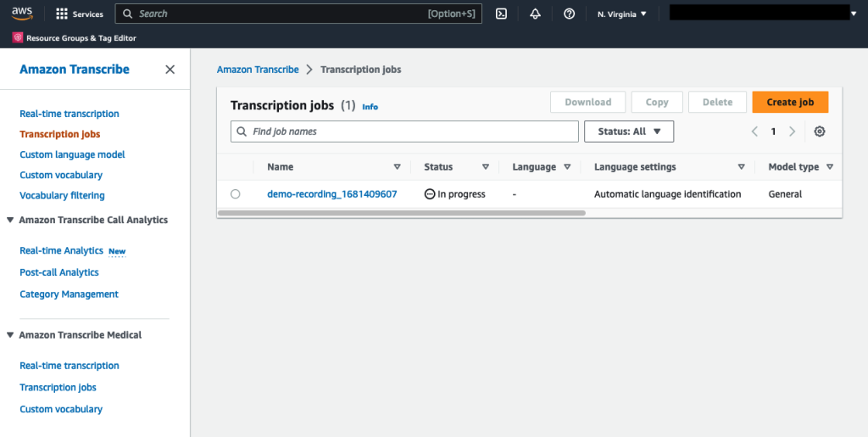Go to next page of jobs
Screen dimensions: 868x437
pos(793,132)
